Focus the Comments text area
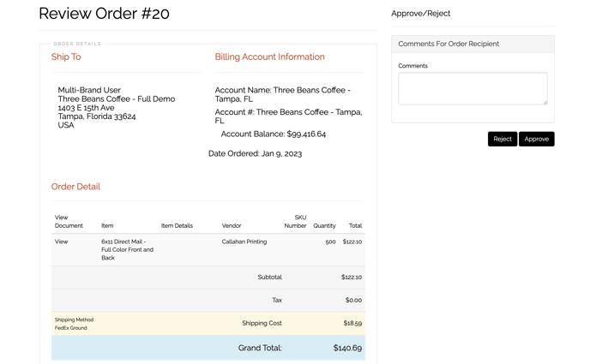Screen dimensions: 590x364 472,88
